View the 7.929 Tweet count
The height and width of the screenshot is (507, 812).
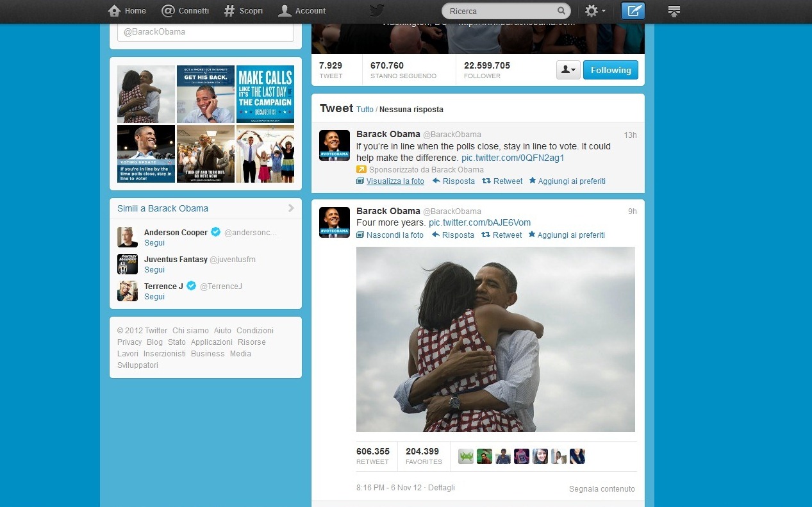[x=331, y=70]
